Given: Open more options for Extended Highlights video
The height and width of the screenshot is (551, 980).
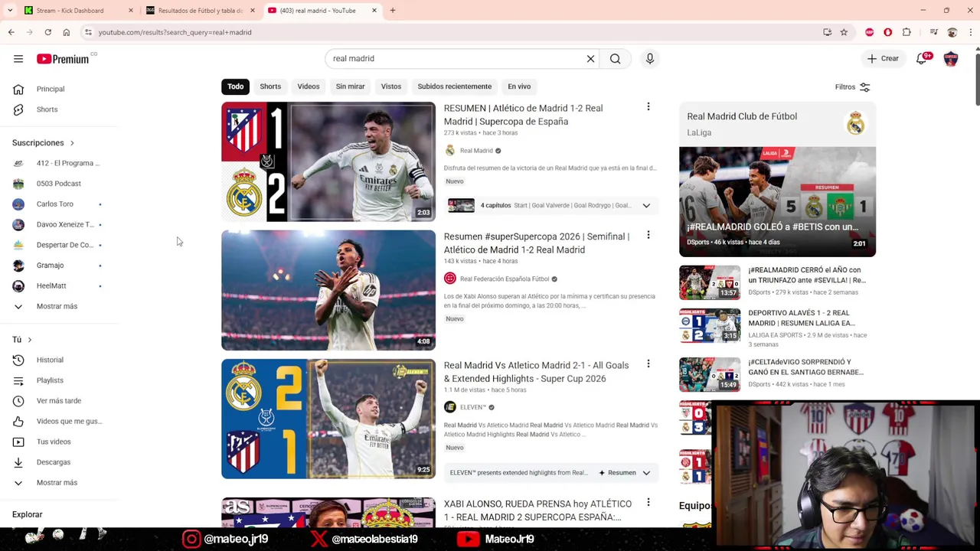Looking at the screenshot, I should click(x=648, y=364).
